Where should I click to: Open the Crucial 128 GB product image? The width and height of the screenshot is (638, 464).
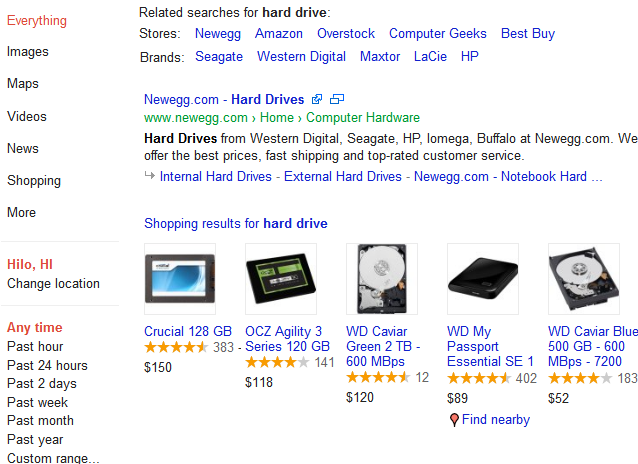coord(179,279)
